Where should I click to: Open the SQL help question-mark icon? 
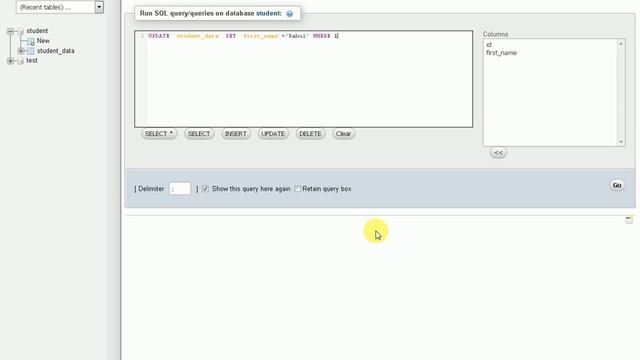[289, 13]
